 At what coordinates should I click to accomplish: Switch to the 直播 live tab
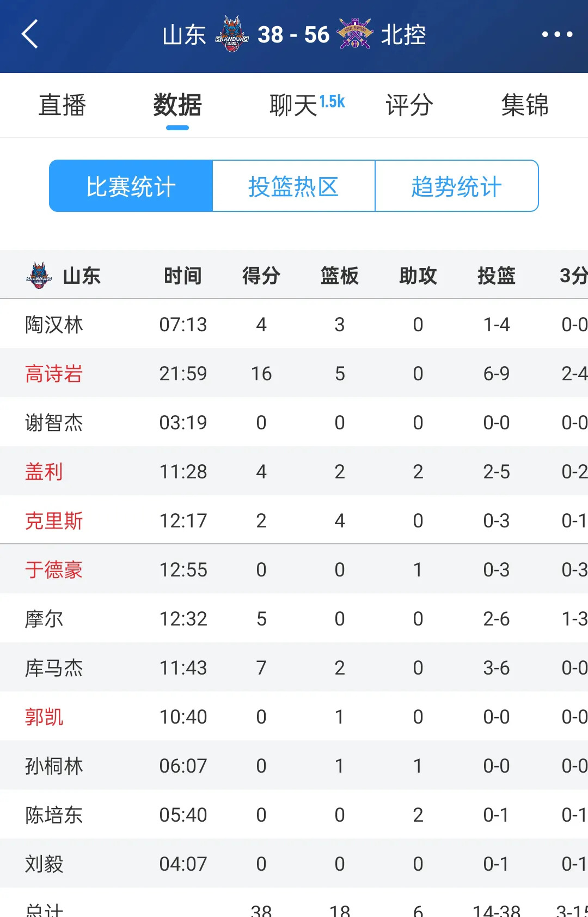click(x=62, y=105)
